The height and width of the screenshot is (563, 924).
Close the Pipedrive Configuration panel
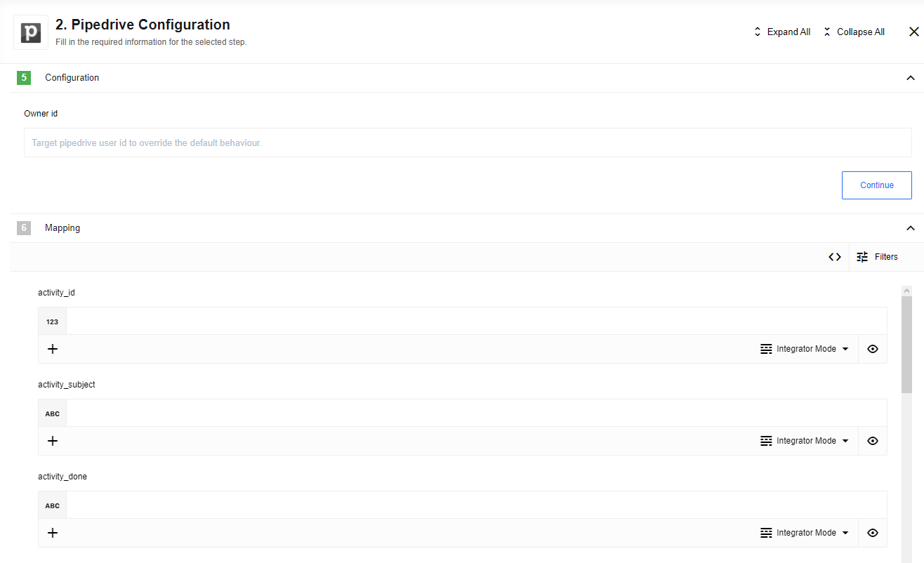point(913,32)
